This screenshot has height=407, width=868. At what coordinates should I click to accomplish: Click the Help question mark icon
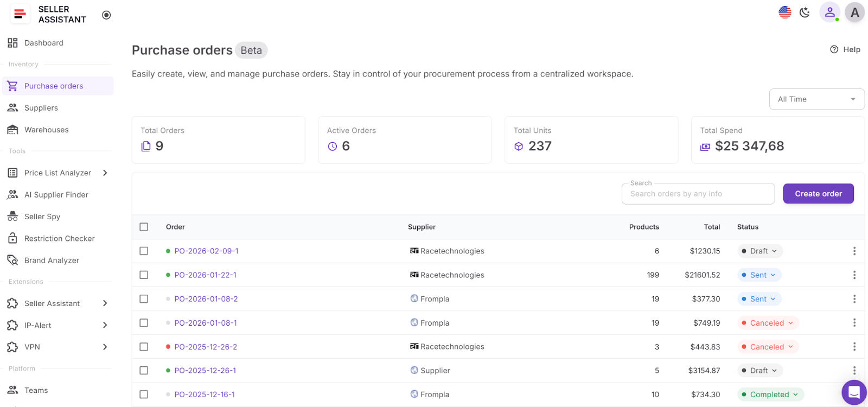coord(834,49)
